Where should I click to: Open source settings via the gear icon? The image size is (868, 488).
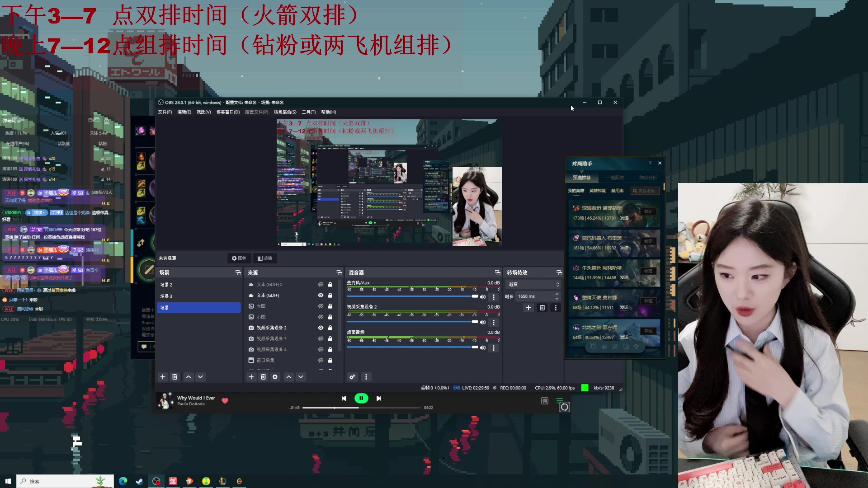pos(275,376)
